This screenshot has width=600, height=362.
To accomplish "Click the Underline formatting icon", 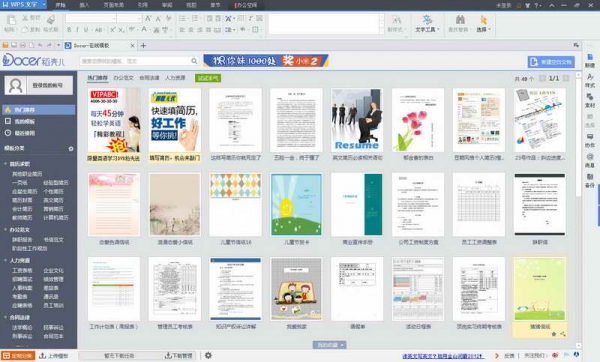I will pyautogui.click(x=86, y=30).
